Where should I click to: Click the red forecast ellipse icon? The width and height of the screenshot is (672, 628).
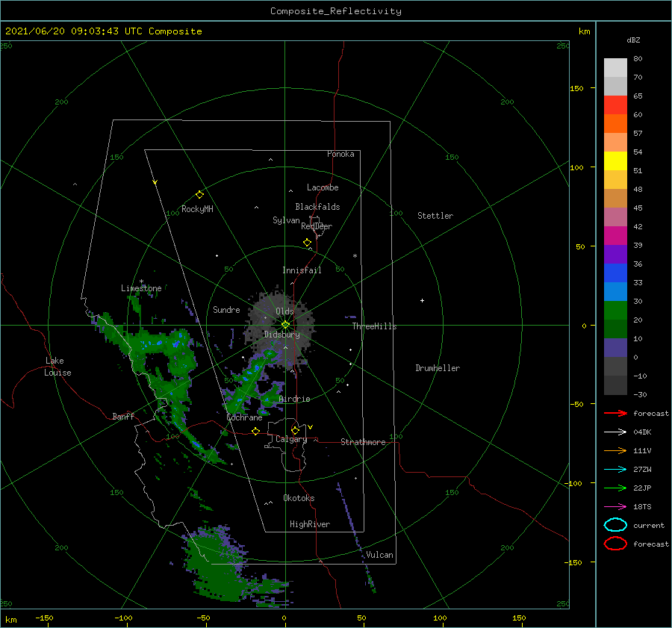tap(615, 544)
